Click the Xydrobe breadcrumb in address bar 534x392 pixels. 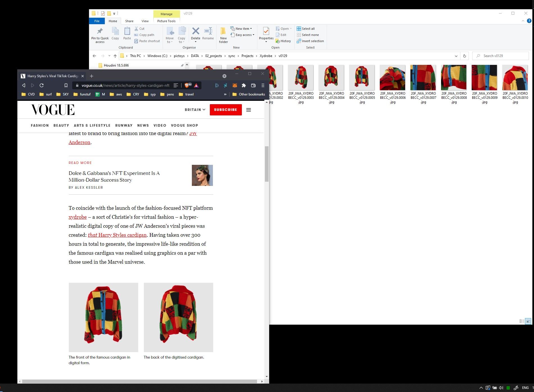click(x=266, y=56)
